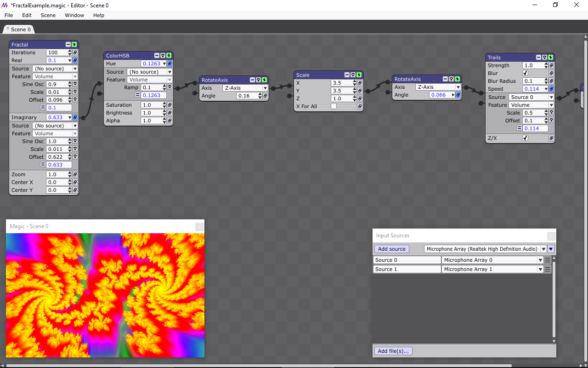This screenshot has width=588, height=368.
Task: Select the Scene 0 tab
Action: (19, 29)
